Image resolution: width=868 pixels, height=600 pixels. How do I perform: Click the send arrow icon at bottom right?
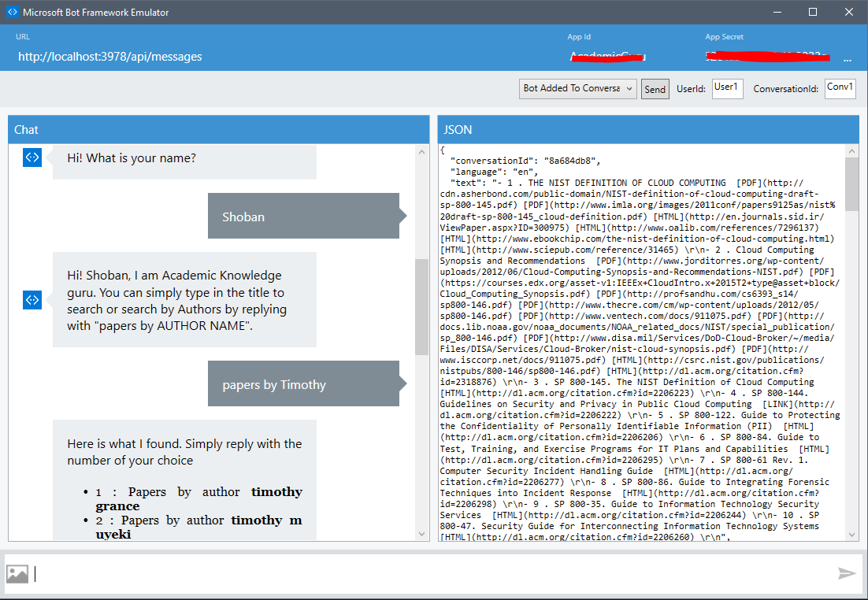pyautogui.click(x=847, y=574)
